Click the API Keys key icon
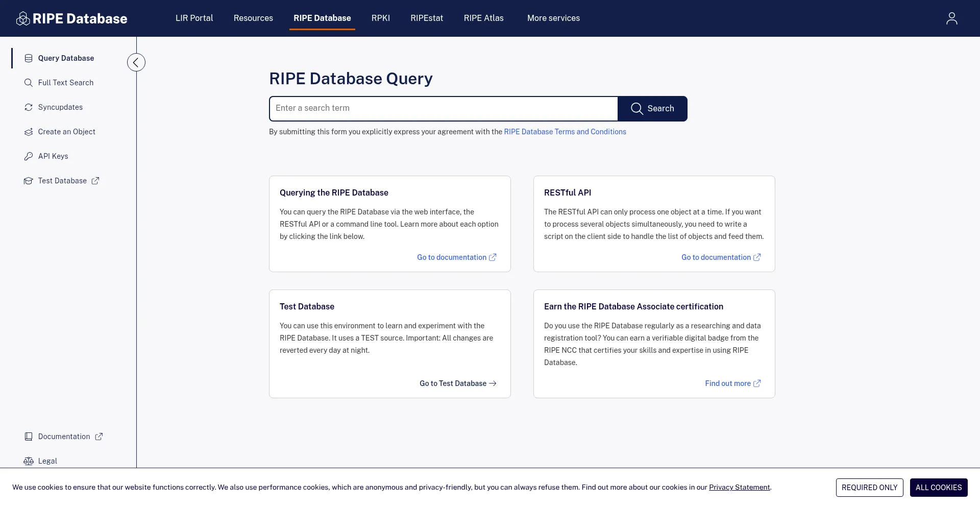The height and width of the screenshot is (507, 980). 29,156
